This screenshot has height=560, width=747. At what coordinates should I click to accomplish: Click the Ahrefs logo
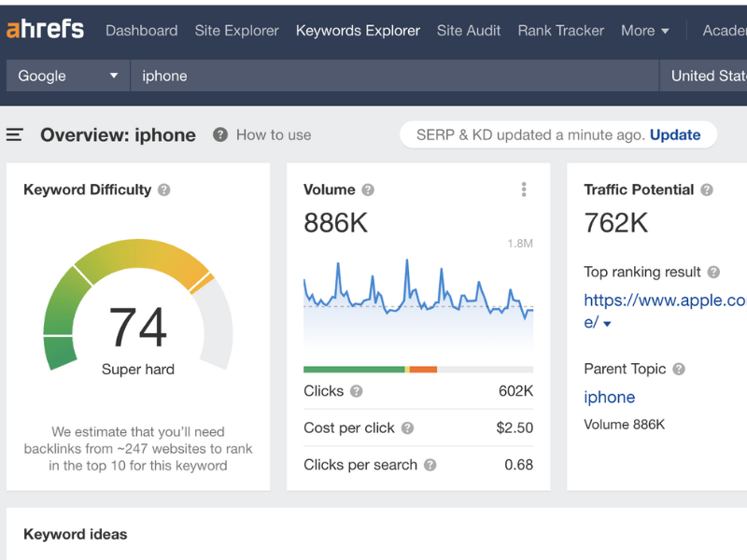(45, 30)
